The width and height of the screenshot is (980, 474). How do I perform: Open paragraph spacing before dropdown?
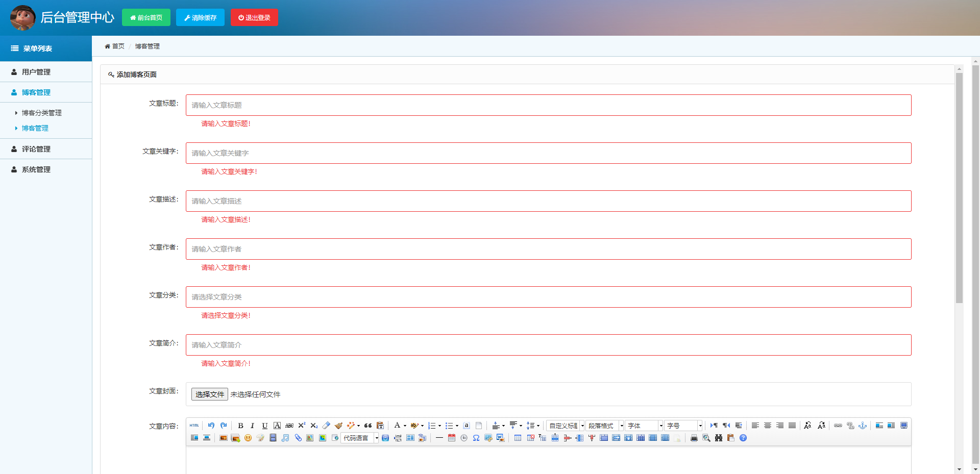pos(503,426)
